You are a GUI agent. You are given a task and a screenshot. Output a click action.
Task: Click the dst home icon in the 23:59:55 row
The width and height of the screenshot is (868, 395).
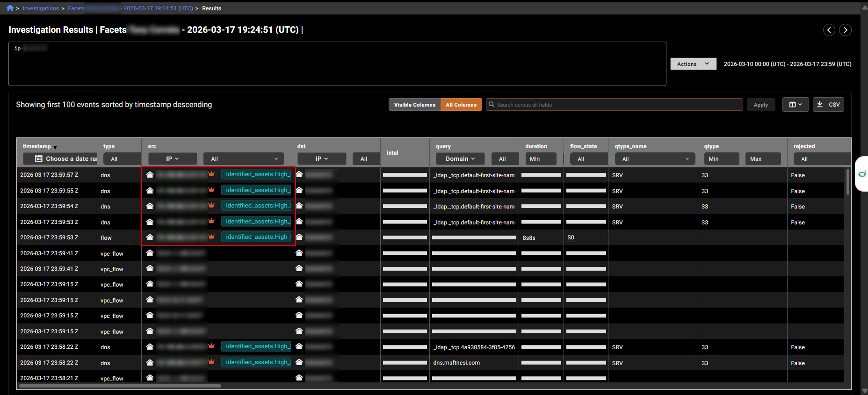[x=299, y=190]
